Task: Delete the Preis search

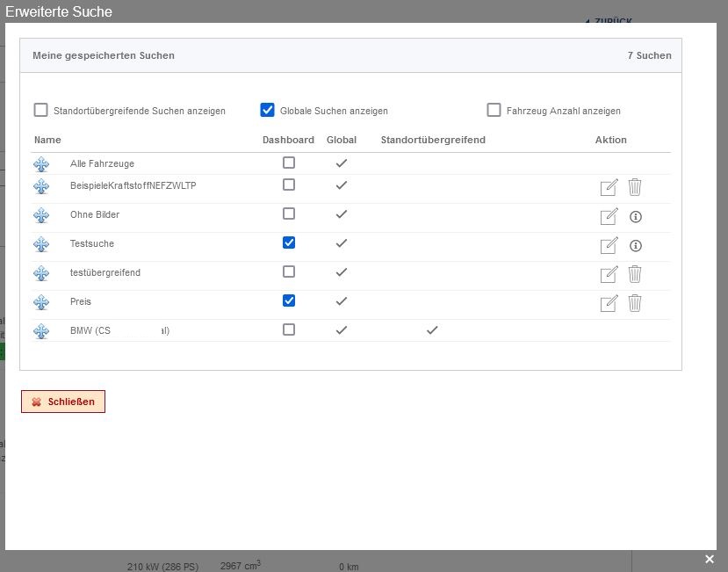Action: pyautogui.click(x=635, y=303)
